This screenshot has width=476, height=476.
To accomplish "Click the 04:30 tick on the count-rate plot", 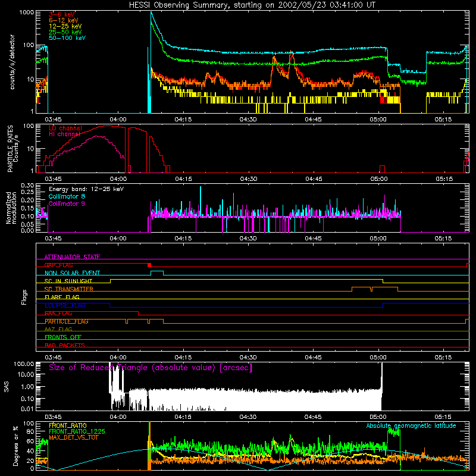I will tap(248, 120).
